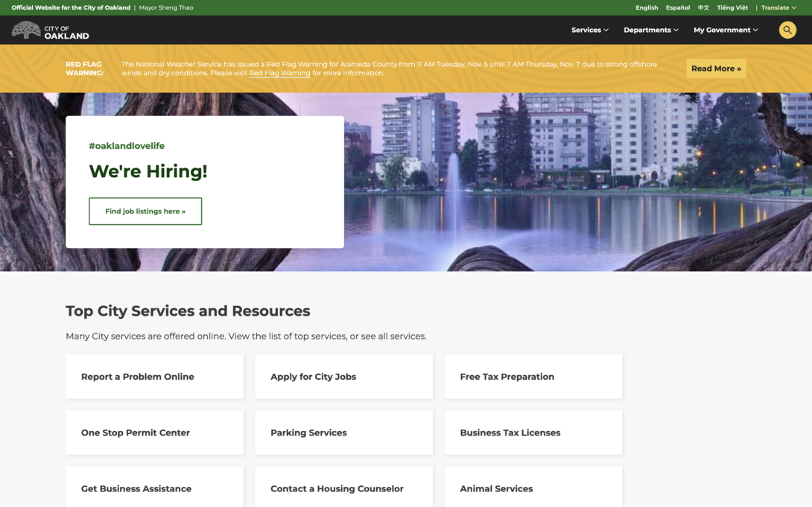Open the site search with the magnifying glass icon

click(787, 30)
